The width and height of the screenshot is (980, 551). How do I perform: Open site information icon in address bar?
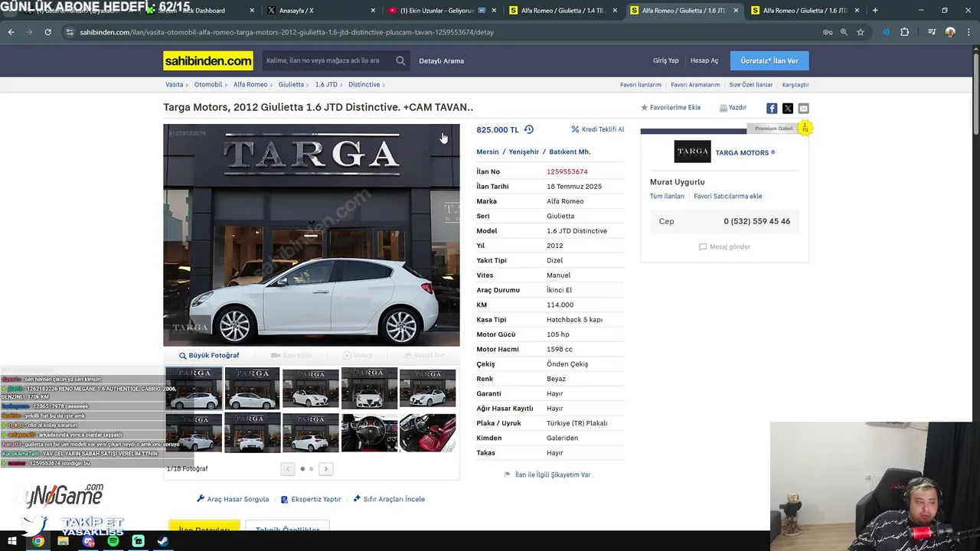point(70,32)
